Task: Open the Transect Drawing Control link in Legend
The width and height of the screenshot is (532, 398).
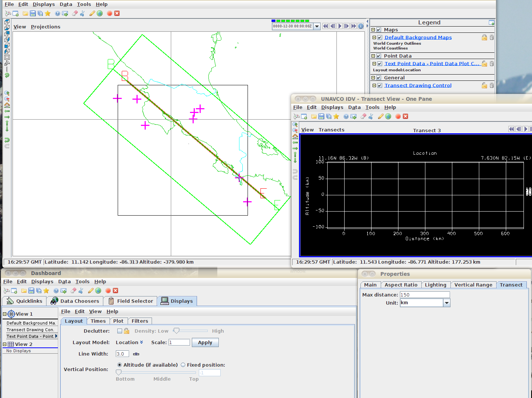Action: [418, 86]
